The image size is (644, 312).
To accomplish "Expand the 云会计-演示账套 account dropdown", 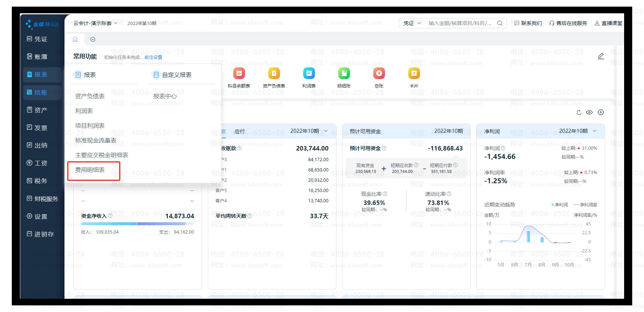I will 95,23.
